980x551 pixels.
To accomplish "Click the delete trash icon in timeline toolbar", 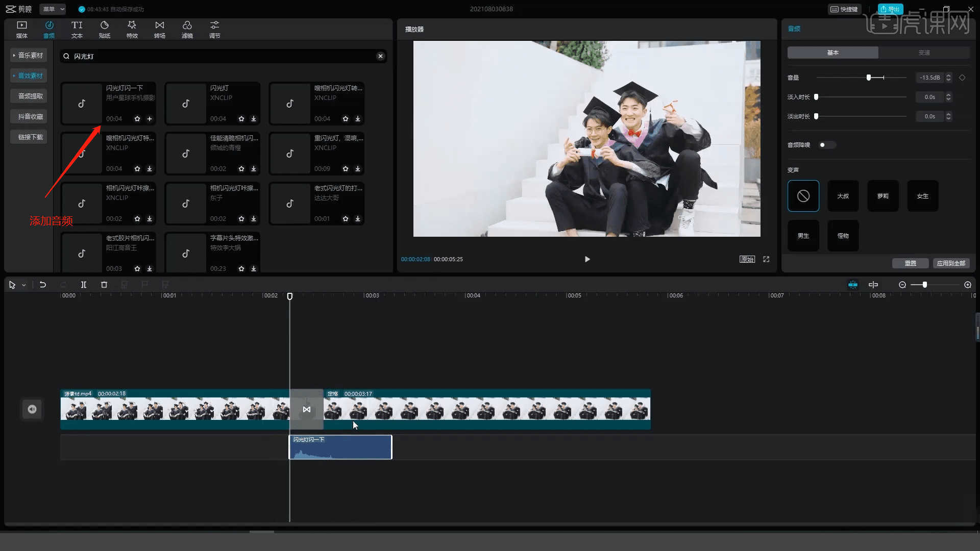I will 104,285.
